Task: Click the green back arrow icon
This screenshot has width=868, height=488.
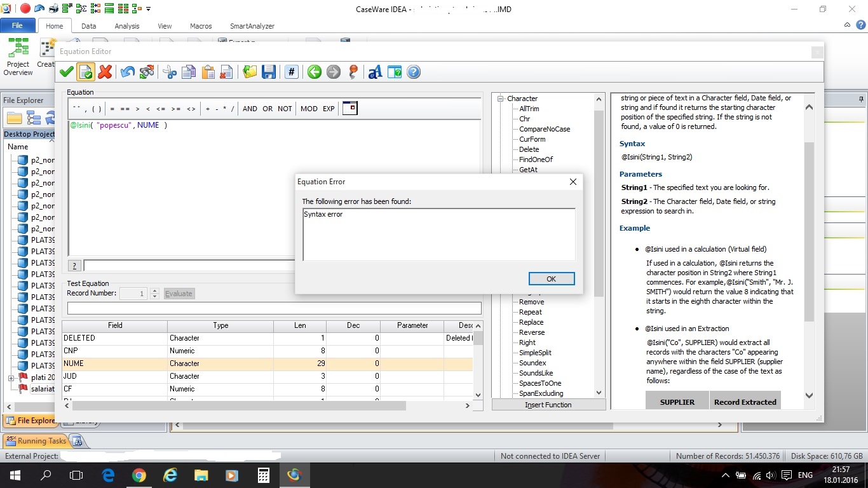Action: click(314, 72)
